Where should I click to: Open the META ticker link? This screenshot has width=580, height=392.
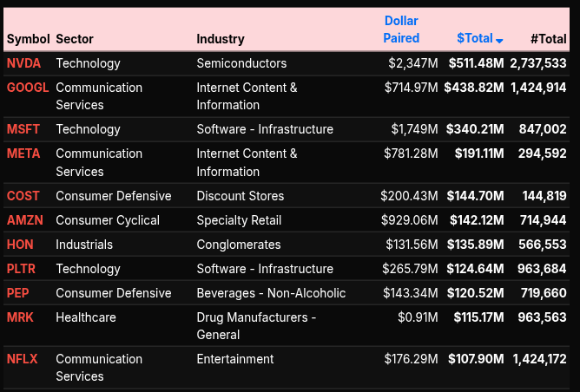(23, 154)
